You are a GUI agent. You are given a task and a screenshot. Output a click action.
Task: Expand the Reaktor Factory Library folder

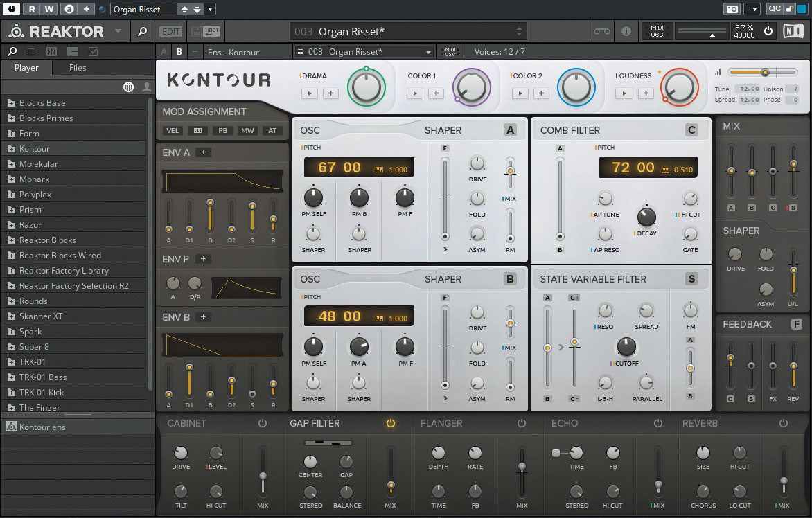click(11, 271)
